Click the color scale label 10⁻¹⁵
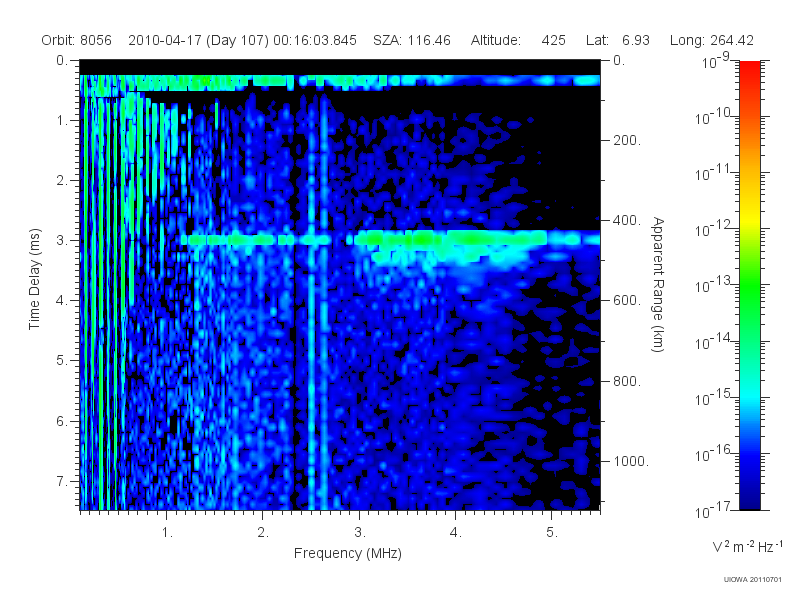This screenshot has width=800, height=600. pyautogui.click(x=712, y=397)
